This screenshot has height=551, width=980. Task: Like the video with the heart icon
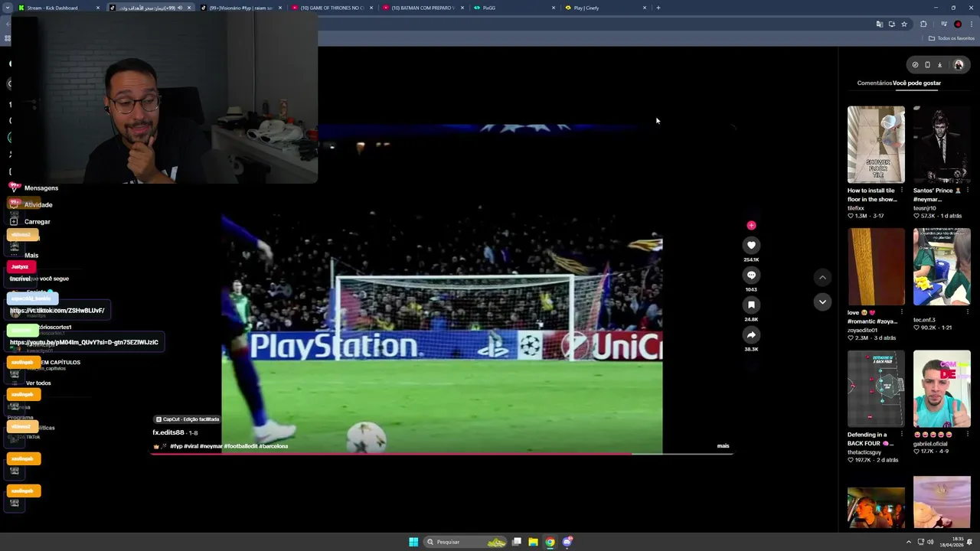tap(751, 245)
